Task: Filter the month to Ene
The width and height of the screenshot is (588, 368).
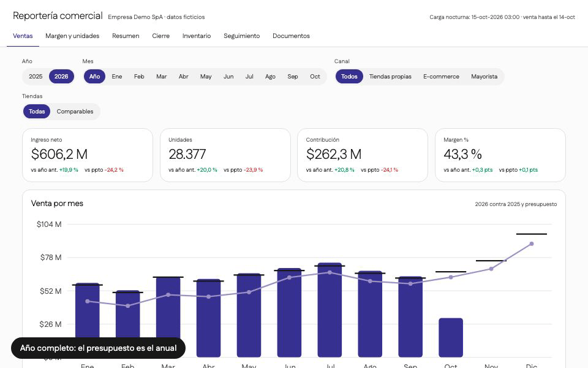Action: pos(117,77)
